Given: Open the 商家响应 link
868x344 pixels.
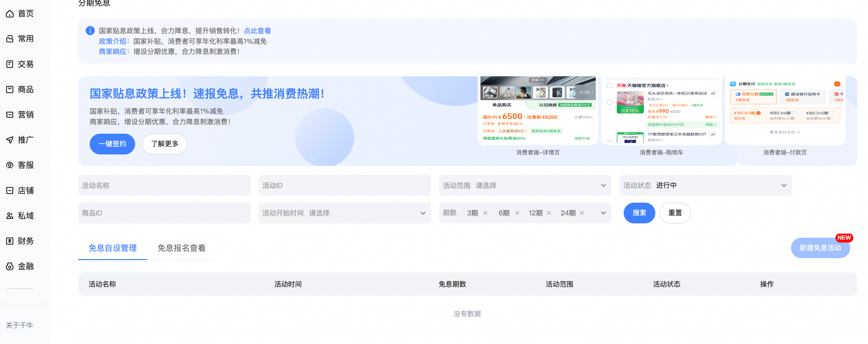Looking at the screenshot, I should point(112,51).
